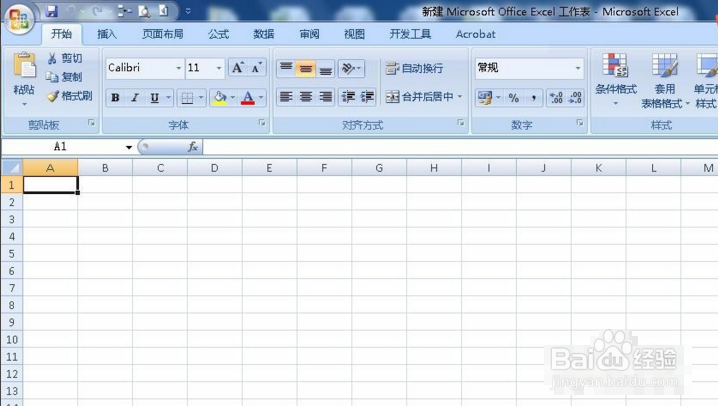Apply percent style to the cell
The image size is (718, 406).
tap(514, 97)
